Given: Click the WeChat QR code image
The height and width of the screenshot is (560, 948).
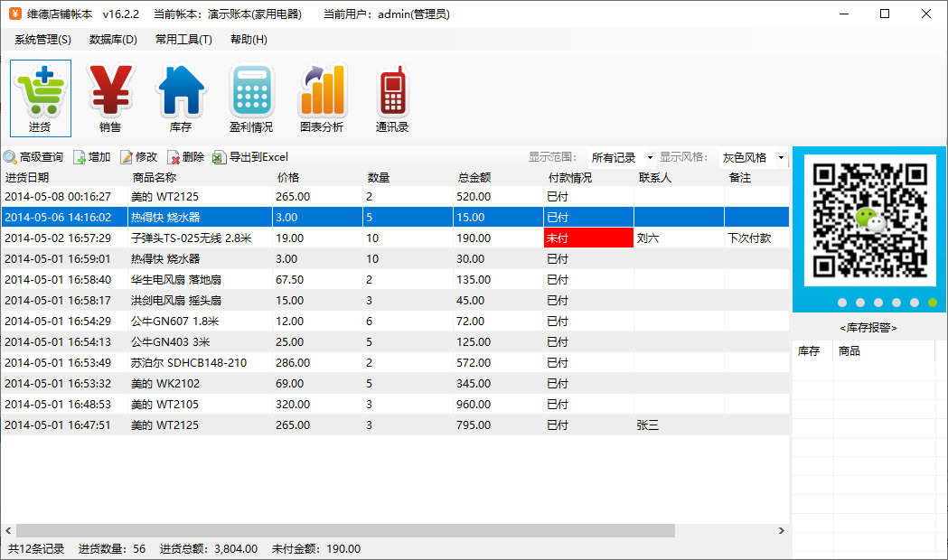Looking at the screenshot, I should pyautogui.click(x=870, y=220).
